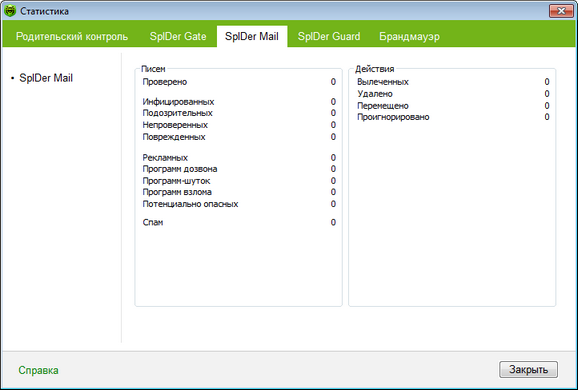
Task: Click the Закрыть button
Action: point(528,369)
